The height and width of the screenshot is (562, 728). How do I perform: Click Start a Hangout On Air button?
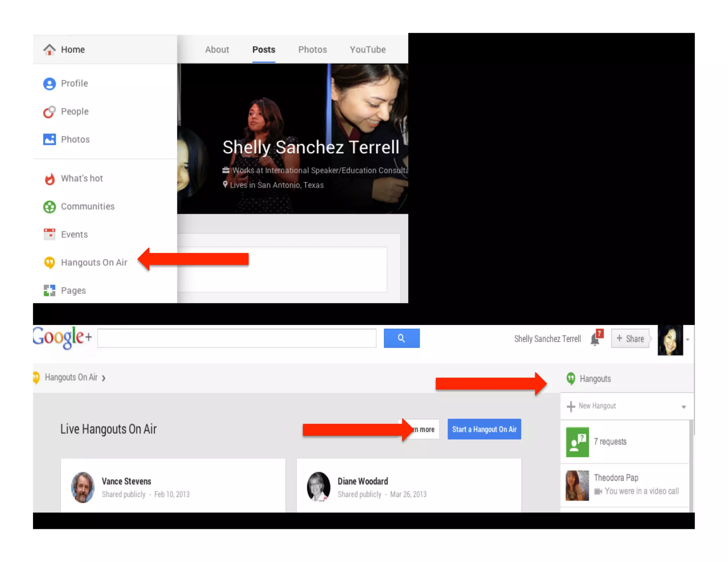tap(484, 429)
